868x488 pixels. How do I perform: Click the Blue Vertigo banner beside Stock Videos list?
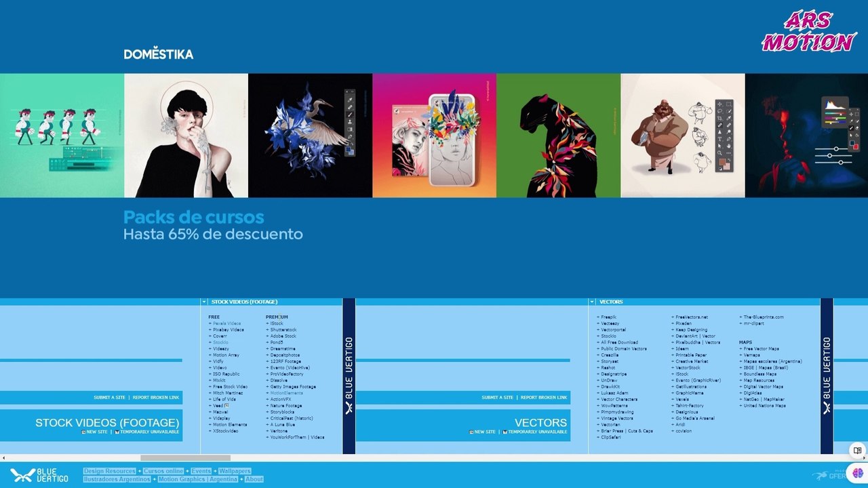(349, 376)
